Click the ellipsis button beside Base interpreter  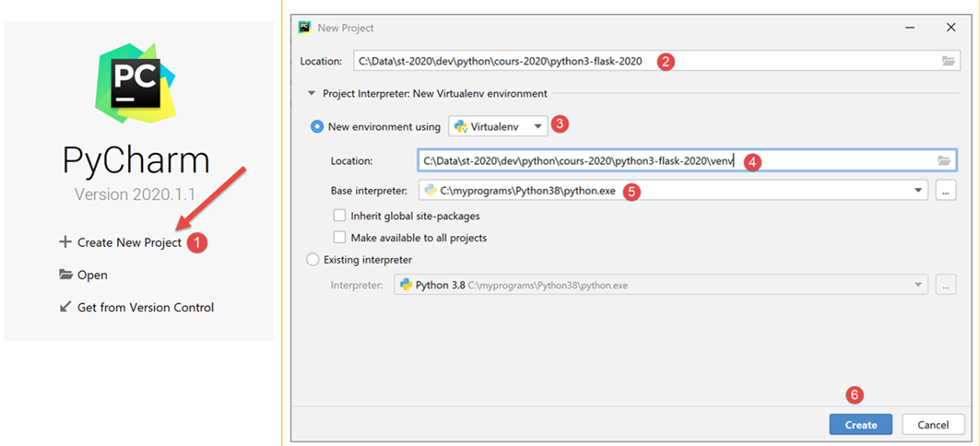coord(946,191)
